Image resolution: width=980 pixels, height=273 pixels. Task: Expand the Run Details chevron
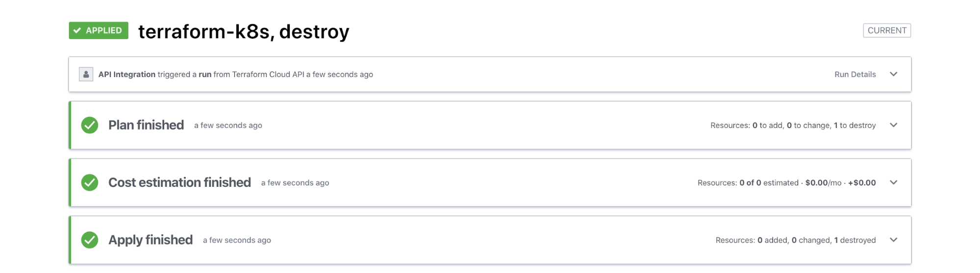click(893, 74)
